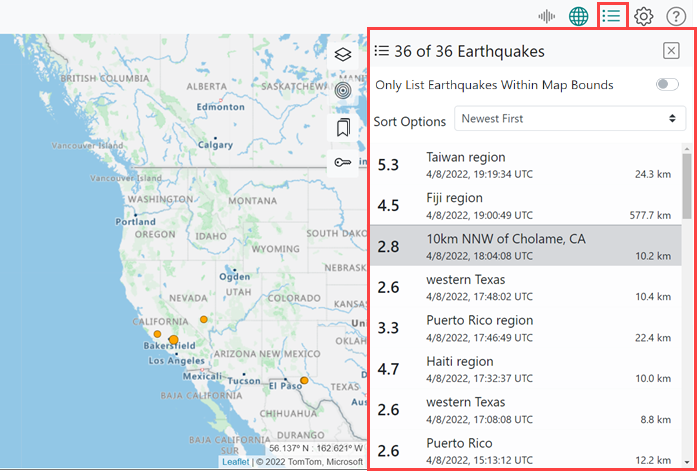This screenshot has height=471, width=697.
Task: Select the Taiwan region 5.3 earthquake
Action: (525, 165)
